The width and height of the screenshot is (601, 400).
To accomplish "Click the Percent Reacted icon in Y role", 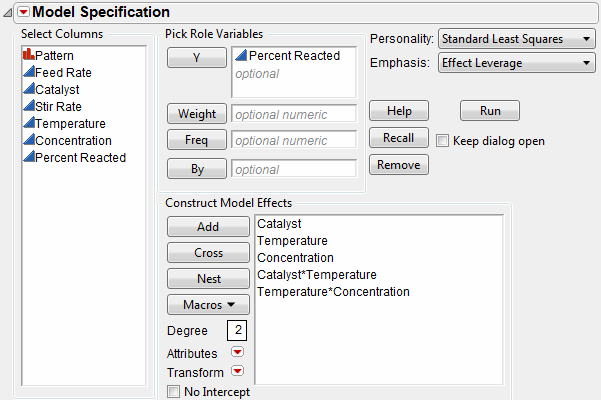I will pos(240,57).
